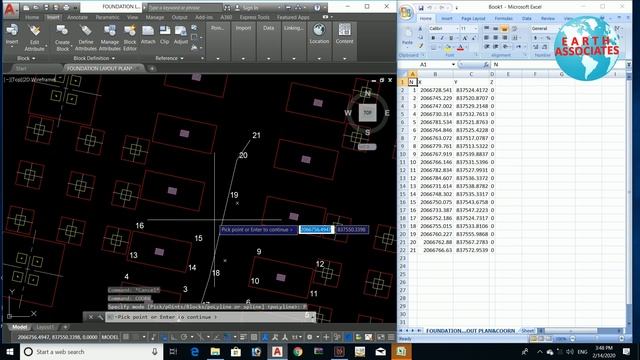Click the Excel insert function fx button
The height and width of the screenshot is (360, 640).
click(x=486, y=64)
